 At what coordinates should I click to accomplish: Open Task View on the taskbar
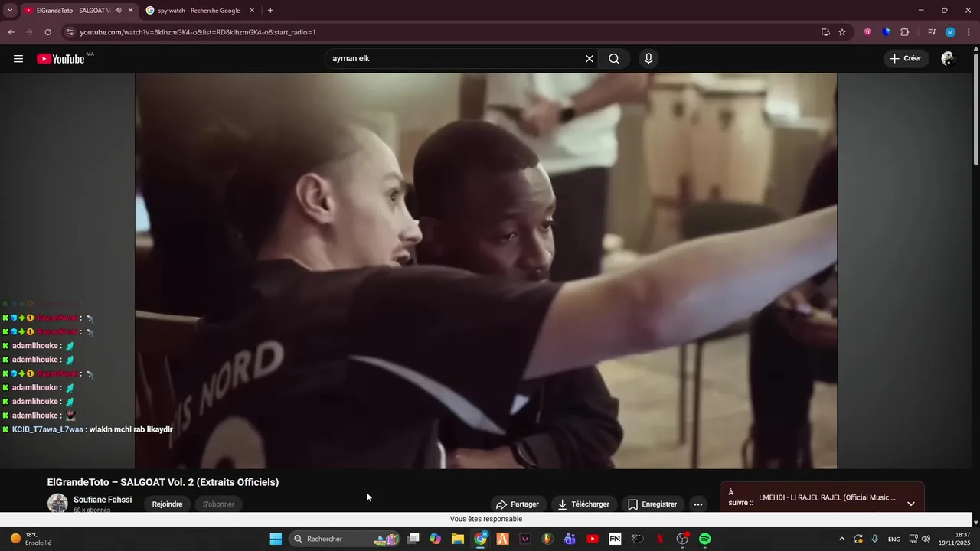(x=413, y=539)
